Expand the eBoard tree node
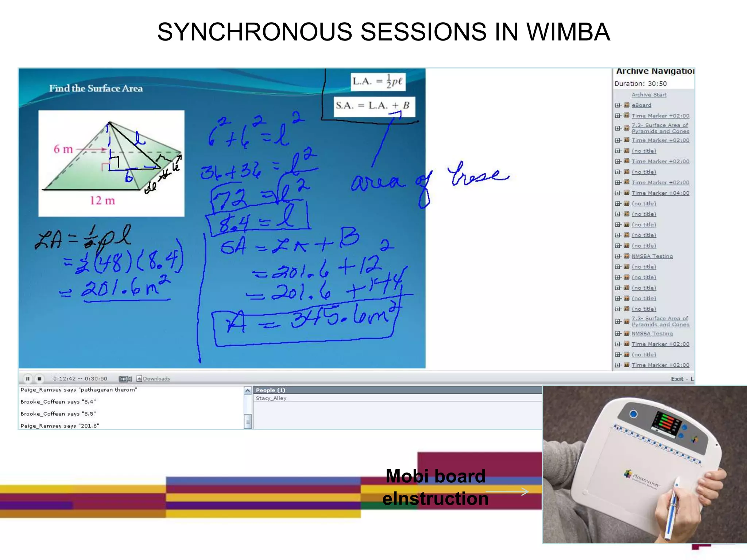 coord(617,105)
